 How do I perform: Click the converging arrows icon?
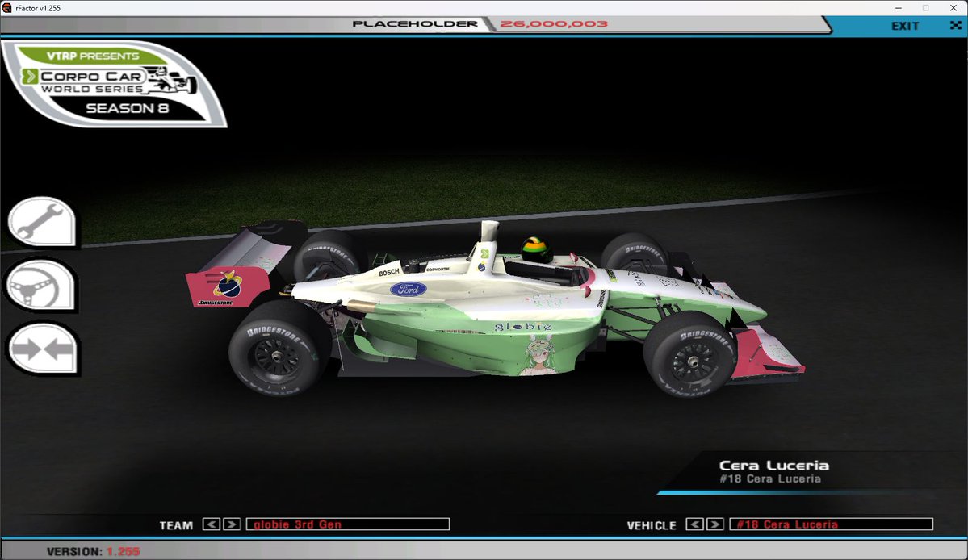click(43, 349)
